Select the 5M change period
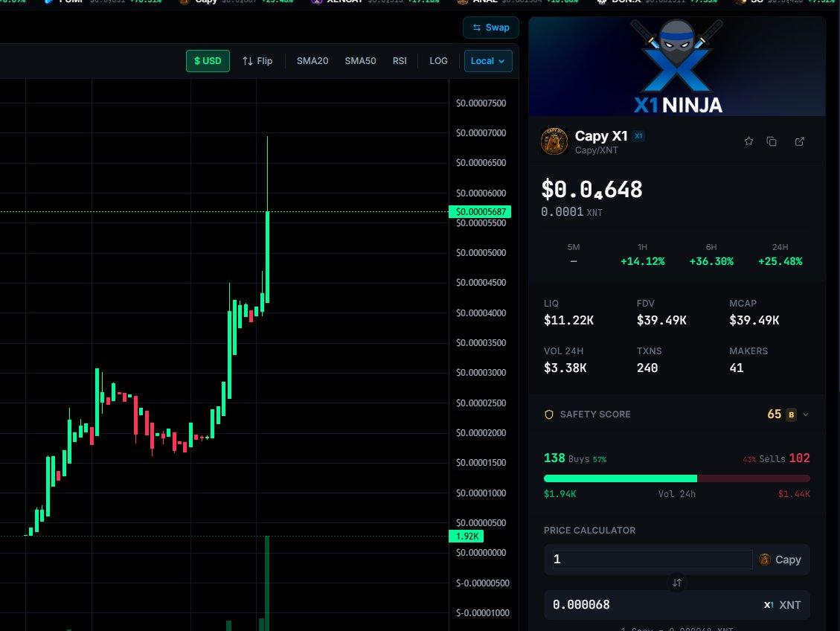The image size is (840, 631). pyautogui.click(x=573, y=254)
